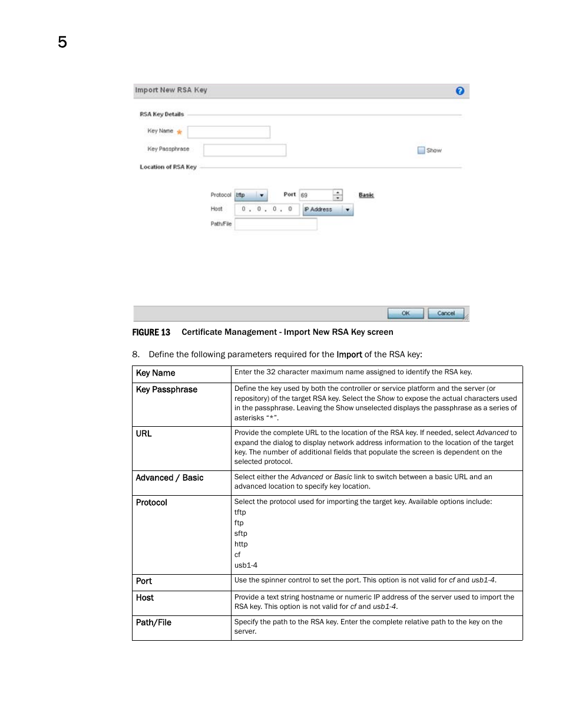
Task: Select the 'Key Name' table cell
Action: [x=181, y=374]
